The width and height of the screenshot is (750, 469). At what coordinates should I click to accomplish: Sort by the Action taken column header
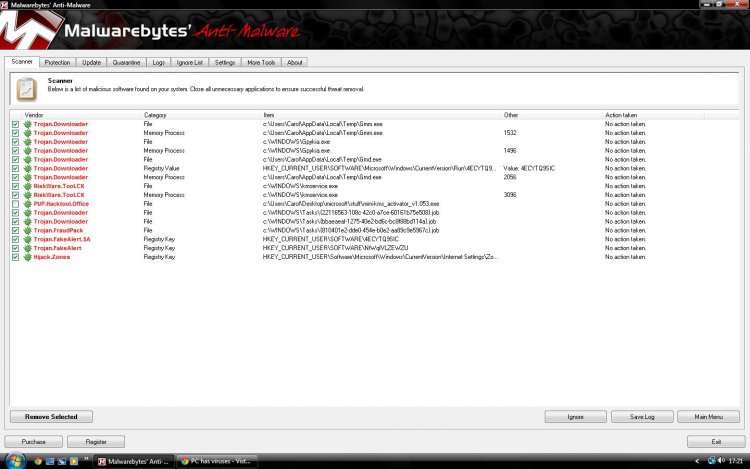pos(653,115)
